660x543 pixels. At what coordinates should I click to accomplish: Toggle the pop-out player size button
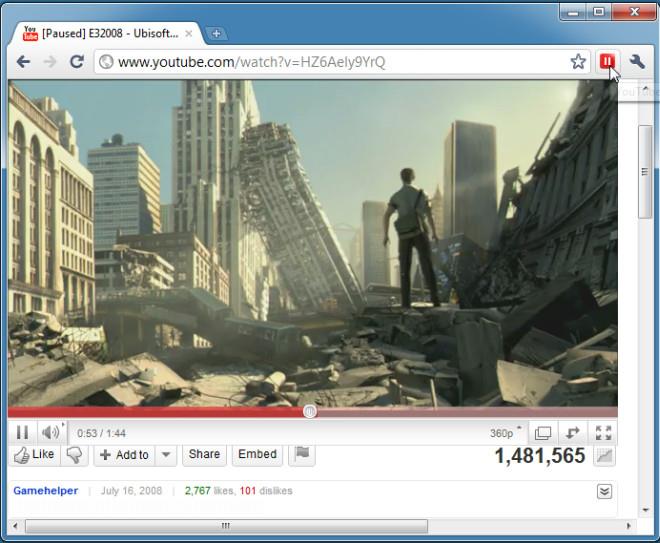point(543,433)
